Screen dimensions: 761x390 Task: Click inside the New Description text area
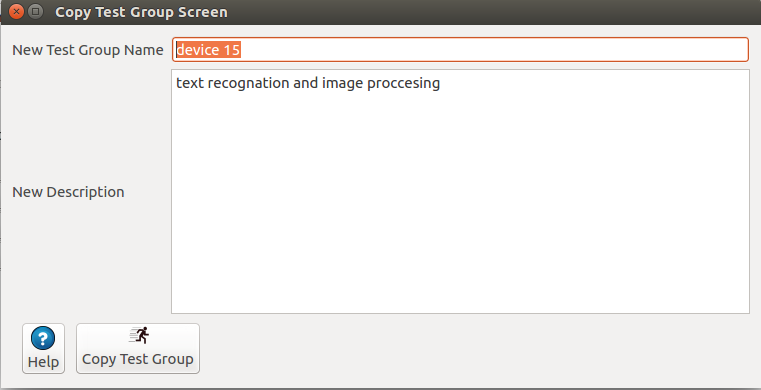[460, 191]
